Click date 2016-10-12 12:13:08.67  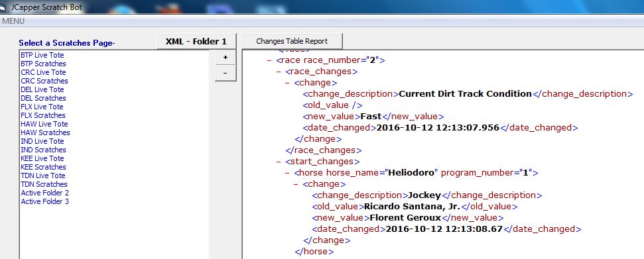tap(444, 229)
